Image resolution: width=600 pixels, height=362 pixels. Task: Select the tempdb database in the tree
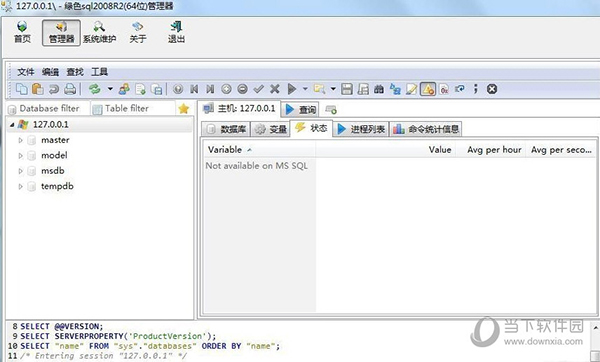pos(57,186)
